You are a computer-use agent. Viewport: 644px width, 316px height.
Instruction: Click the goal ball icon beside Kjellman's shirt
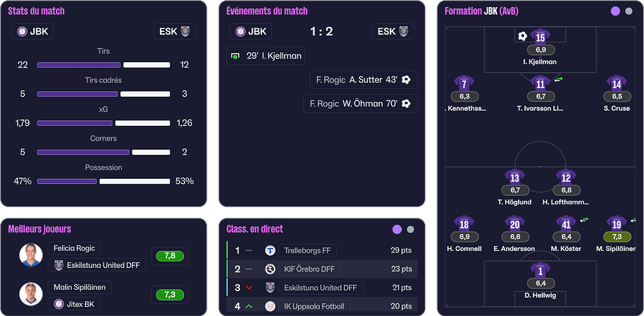[522, 37]
